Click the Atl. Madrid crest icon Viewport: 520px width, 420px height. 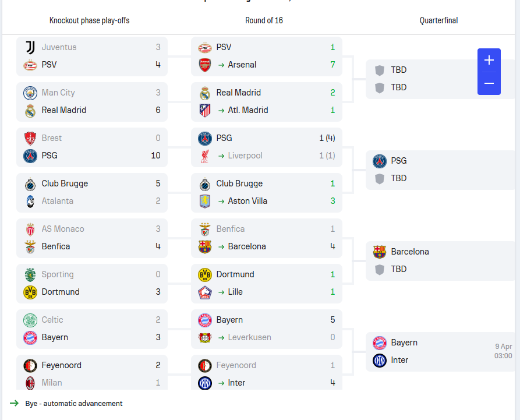205,110
